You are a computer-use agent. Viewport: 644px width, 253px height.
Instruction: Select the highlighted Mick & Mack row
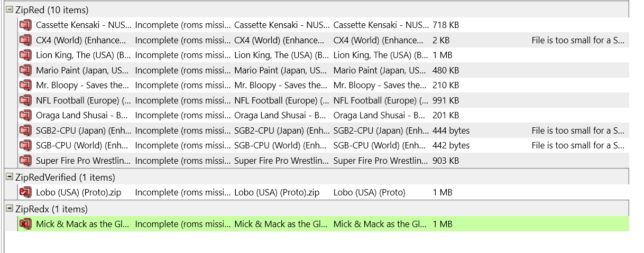pos(323,224)
